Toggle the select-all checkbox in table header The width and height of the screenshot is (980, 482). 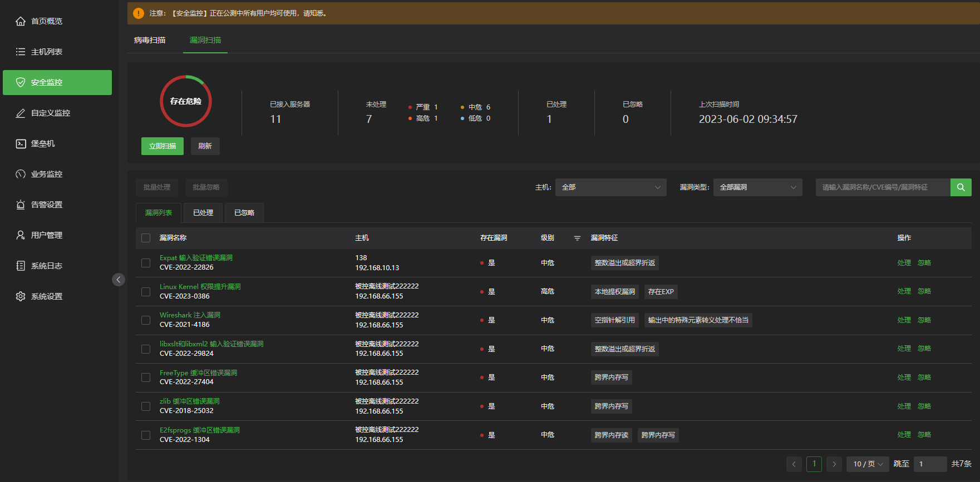146,238
